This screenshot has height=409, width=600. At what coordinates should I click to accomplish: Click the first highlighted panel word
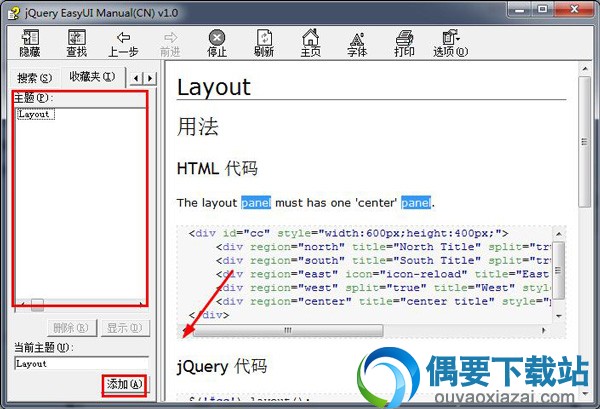(256, 202)
